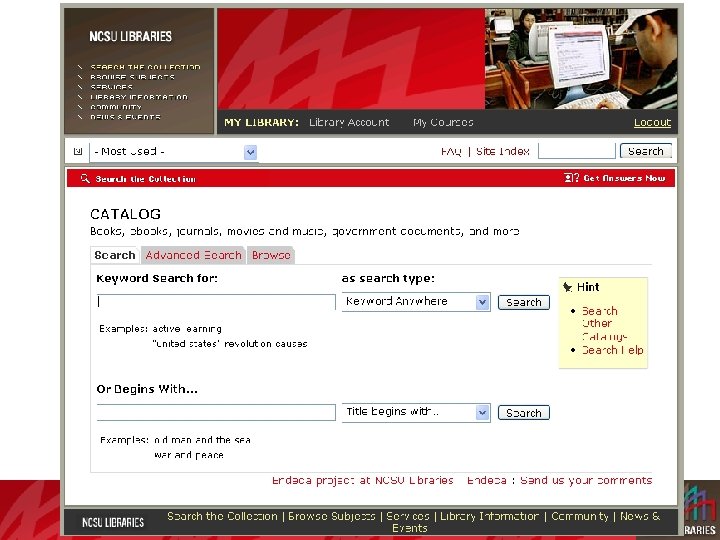720x540 pixels.
Task: Click Endeca: Send us your comments link
Action: click(x=559, y=480)
